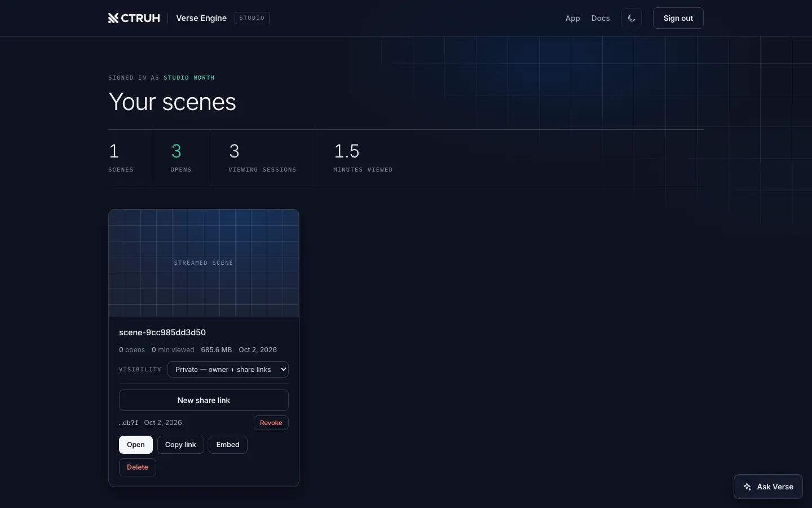Click the 685.6 MB file size

(x=217, y=350)
